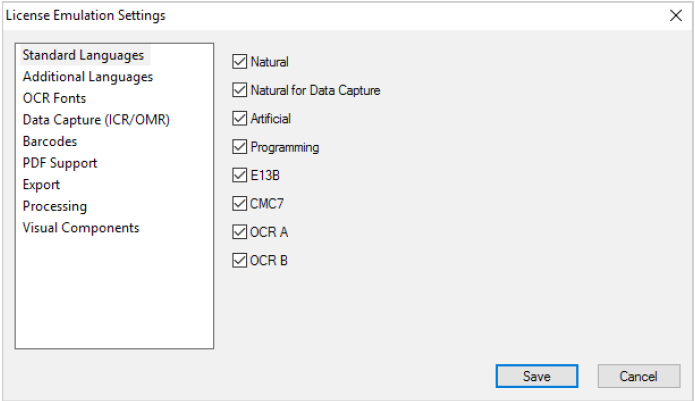This screenshot has width=695, height=401.
Task: Toggle the OCR B checkbox
Action: 239,261
